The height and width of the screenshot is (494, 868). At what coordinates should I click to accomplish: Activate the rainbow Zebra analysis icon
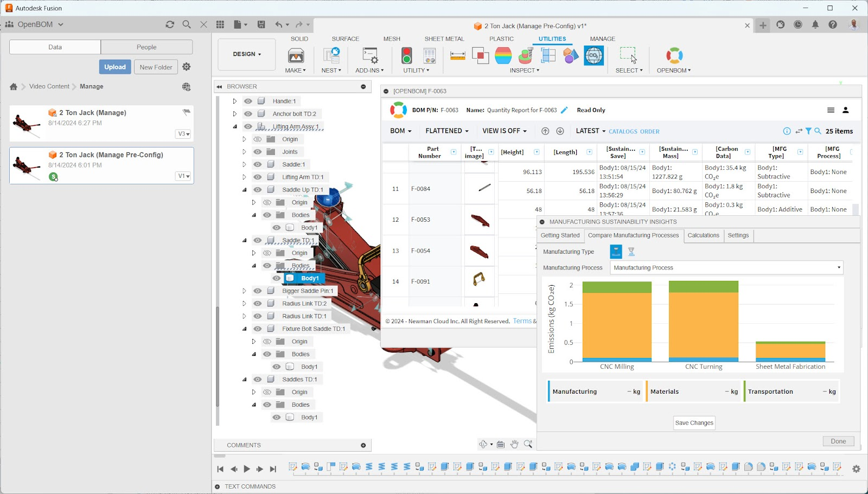click(503, 55)
